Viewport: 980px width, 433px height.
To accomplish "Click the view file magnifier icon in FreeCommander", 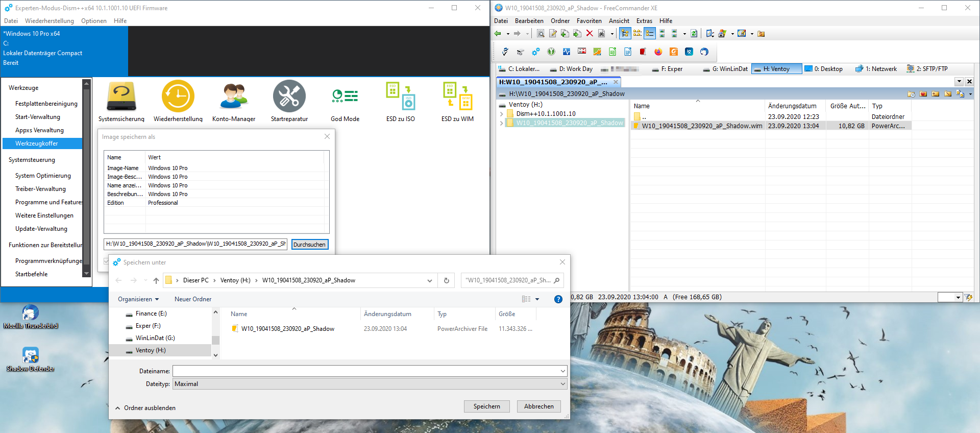I will pyautogui.click(x=541, y=34).
